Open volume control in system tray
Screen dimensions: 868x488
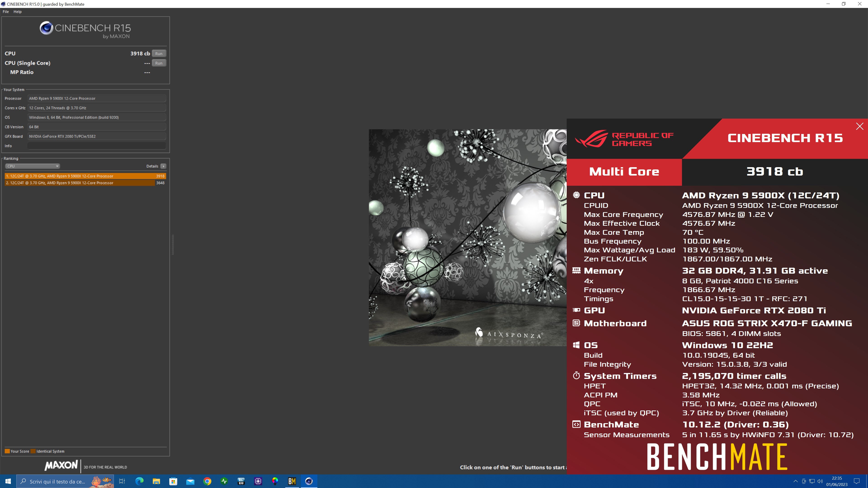pyautogui.click(x=820, y=481)
